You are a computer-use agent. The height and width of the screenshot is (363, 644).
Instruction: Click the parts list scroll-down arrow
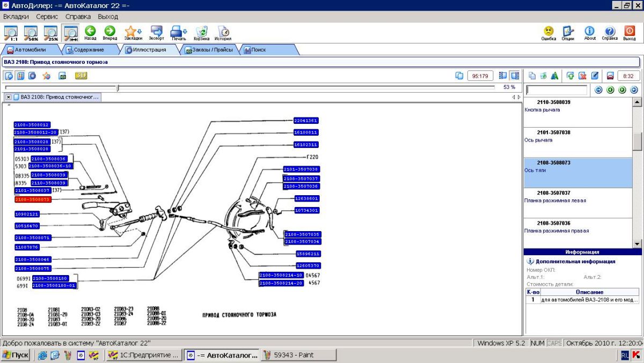637,243
